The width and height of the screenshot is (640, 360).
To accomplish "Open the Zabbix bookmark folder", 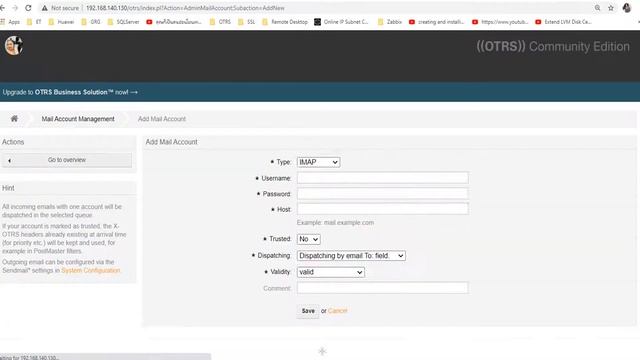I will coord(390,22).
